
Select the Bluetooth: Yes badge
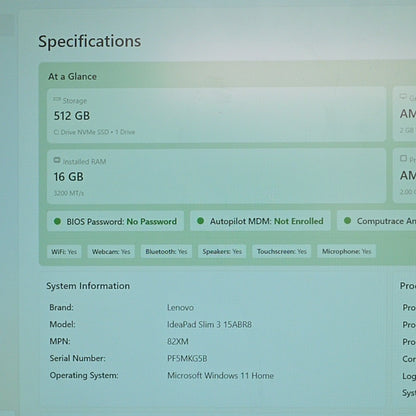pos(166,252)
